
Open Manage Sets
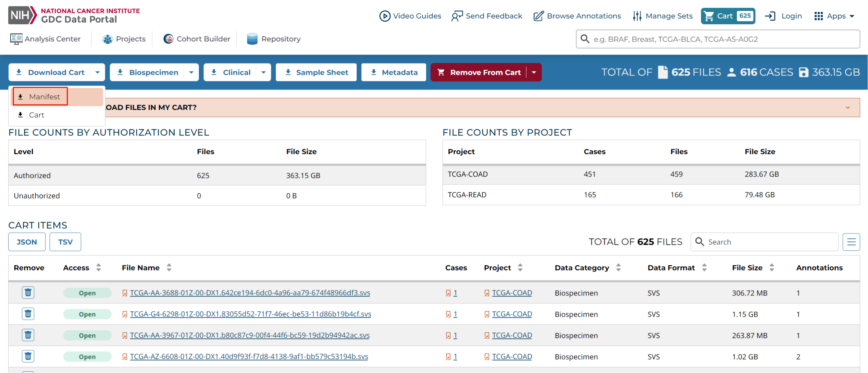pos(662,16)
